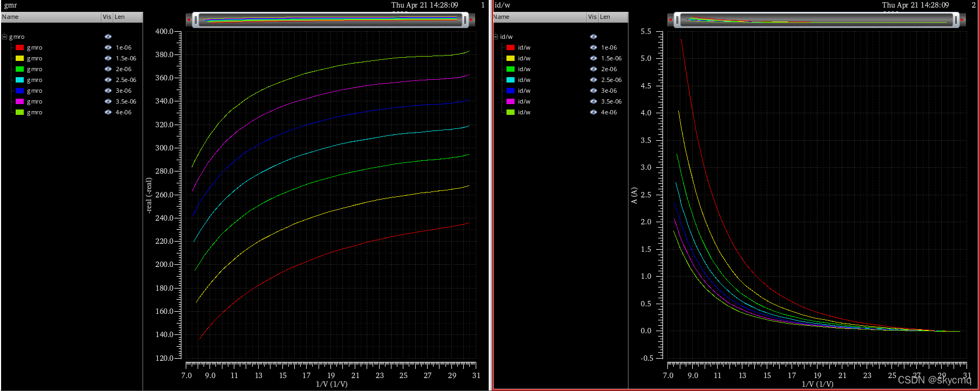Hide the gmro 1.5e-06 trace
The width and height of the screenshot is (980, 391).
pos(108,58)
